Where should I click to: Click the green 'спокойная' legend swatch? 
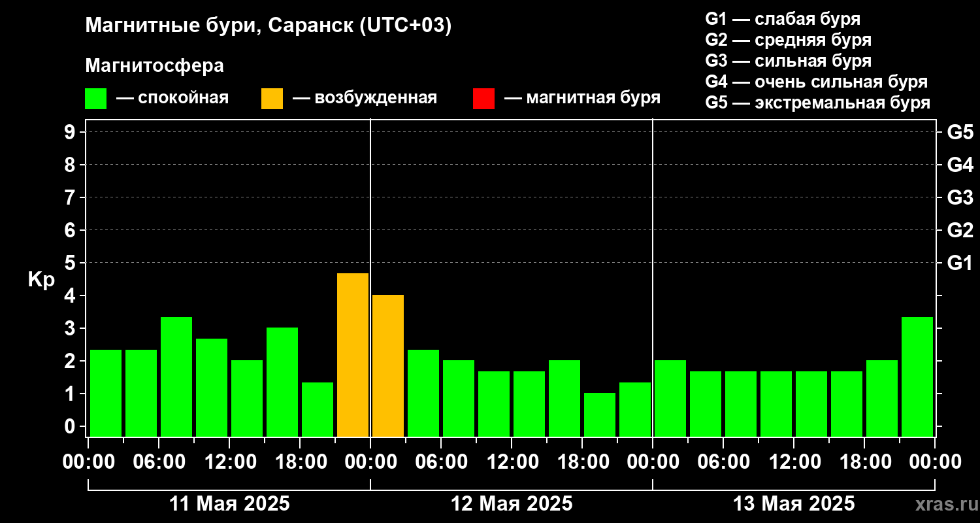pos(95,99)
